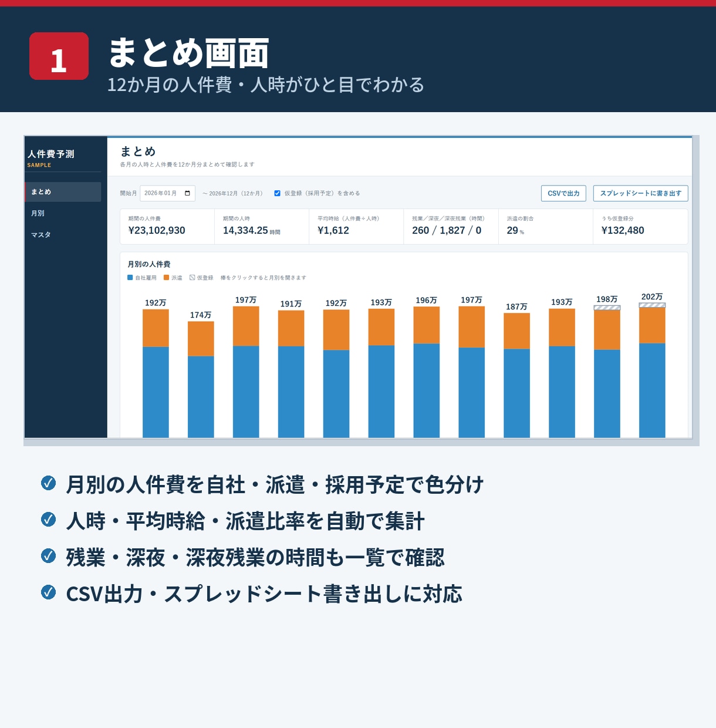Click the overtime value 260 / 1,827 / 0
This screenshot has width=716, height=728.
click(447, 231)
